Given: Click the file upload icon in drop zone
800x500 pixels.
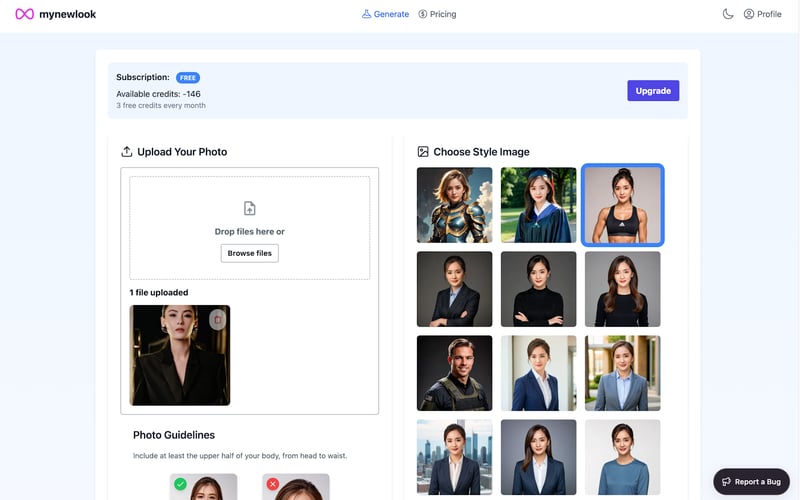Looking at the screenshot, I should point(249,208).
